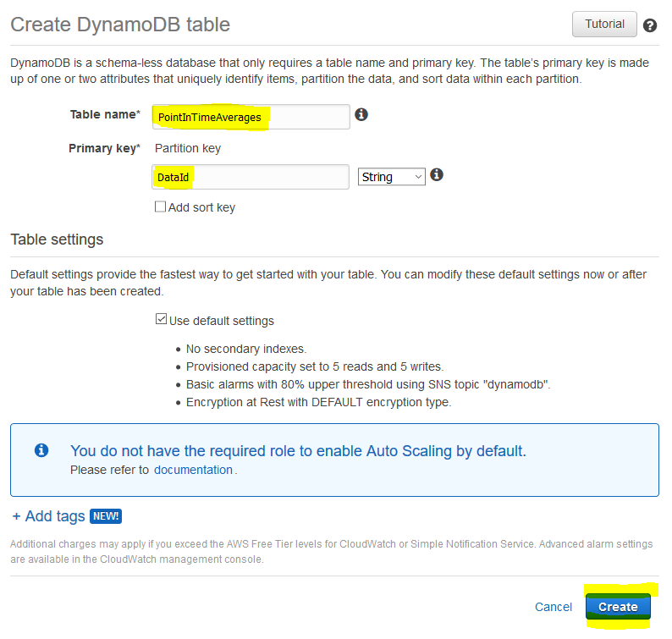Click the Partition key label

188,148
